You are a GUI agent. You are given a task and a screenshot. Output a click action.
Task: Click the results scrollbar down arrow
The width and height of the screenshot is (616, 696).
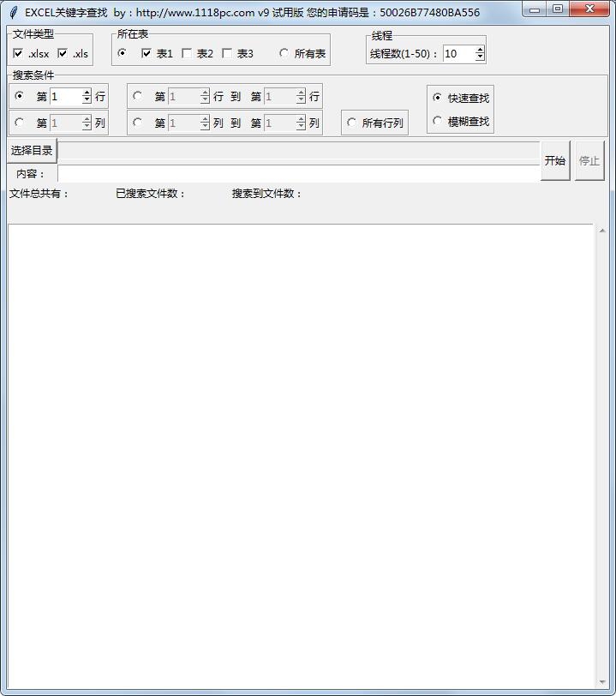click(x=602, y=681)
